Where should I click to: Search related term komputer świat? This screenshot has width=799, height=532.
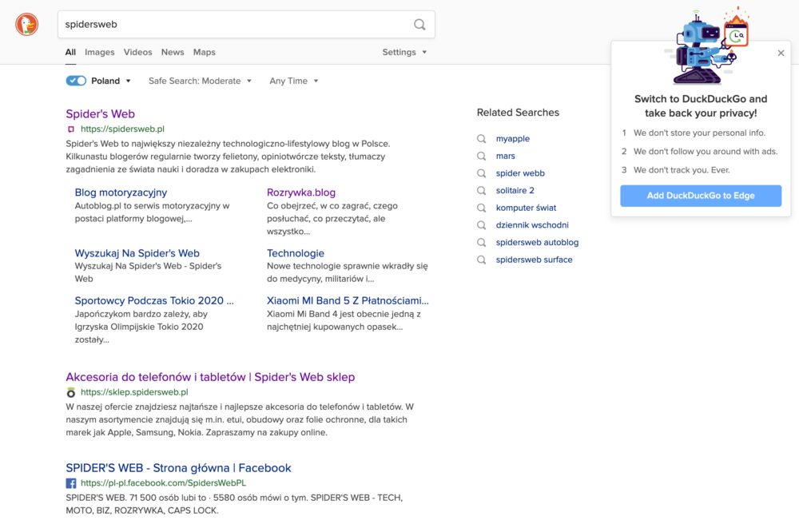click(x=526, y=208)
